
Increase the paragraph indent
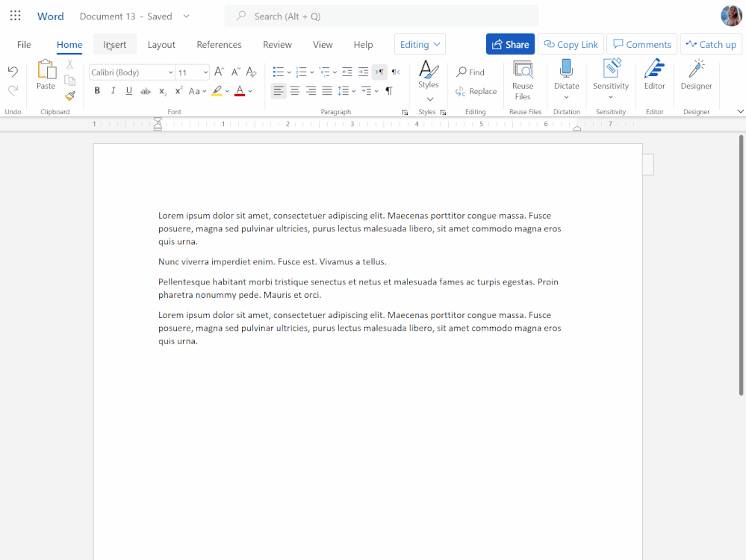point(363,72)
